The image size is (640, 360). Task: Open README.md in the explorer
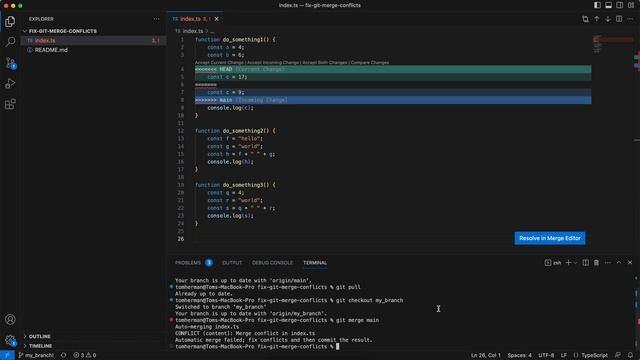93,50
